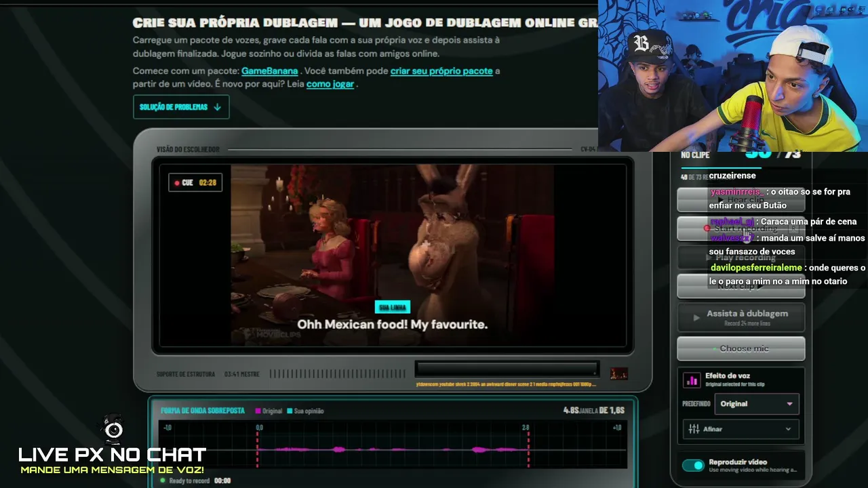The width and height of the screenshot is (868, 488).
Task: Follow the 'criar seu próprio pacote' link
Action: click(441, 70)
